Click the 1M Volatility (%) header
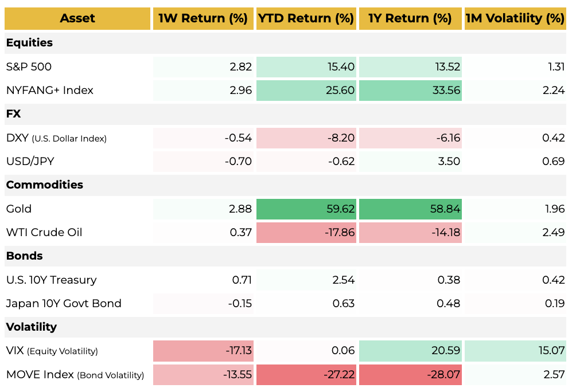The height and width of the screenshot is (392, 576). point(515,18)
